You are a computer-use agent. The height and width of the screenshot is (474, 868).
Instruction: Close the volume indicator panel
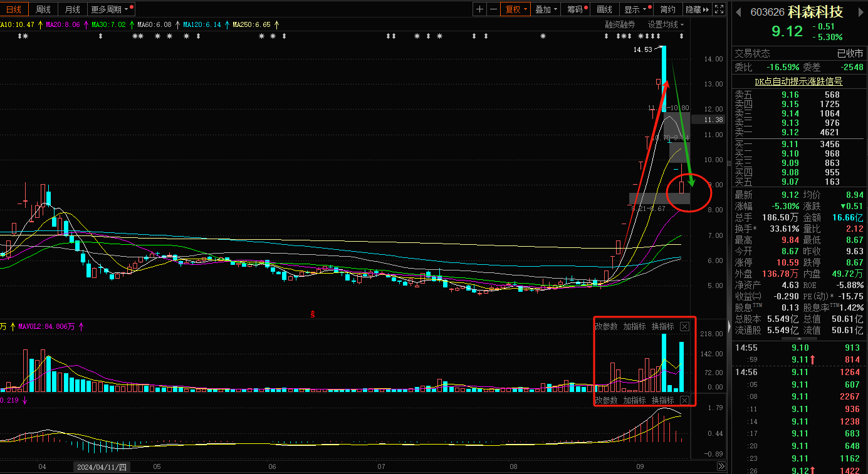(684, 326)
